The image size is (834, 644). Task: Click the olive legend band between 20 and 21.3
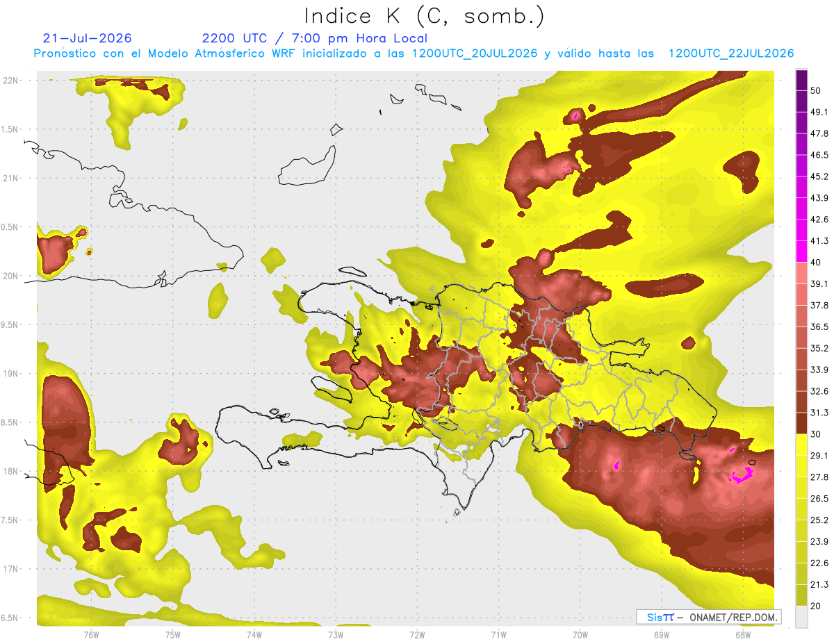(802, 595)
